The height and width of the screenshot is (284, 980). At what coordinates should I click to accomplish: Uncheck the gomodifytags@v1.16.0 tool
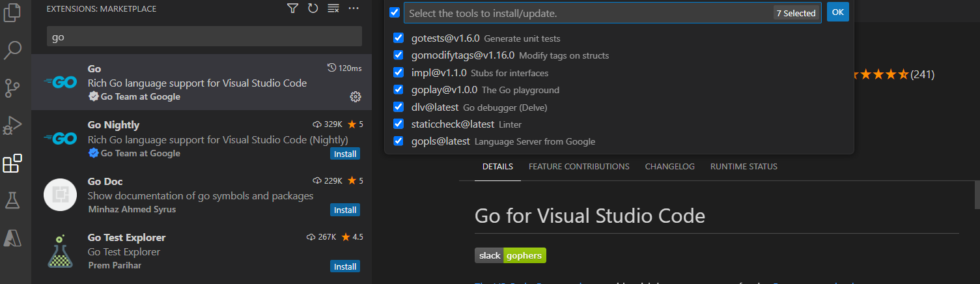(x=399, y=55)
